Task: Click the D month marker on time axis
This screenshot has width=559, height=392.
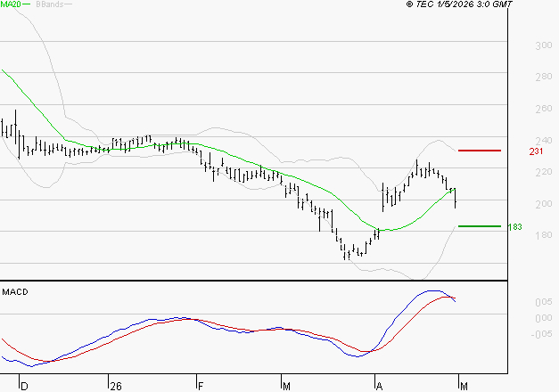Action: 24,387
